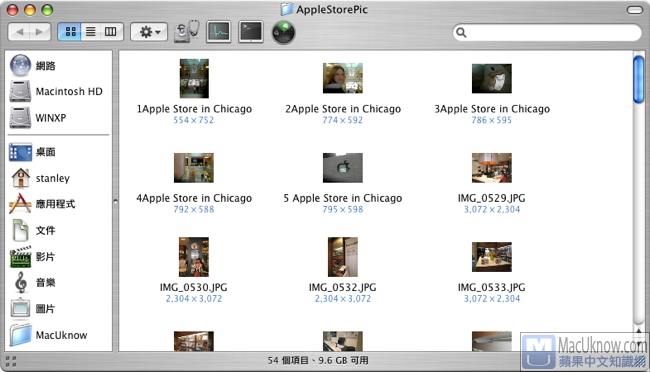Open the Terminal toolbar icon
The height and width of the screenshot is (372, 650).
[251, 31]
